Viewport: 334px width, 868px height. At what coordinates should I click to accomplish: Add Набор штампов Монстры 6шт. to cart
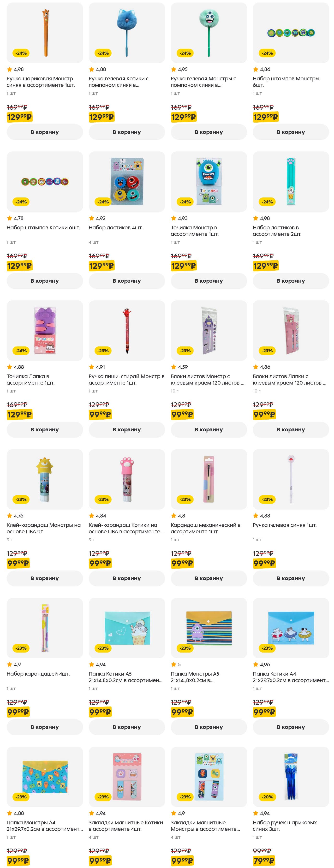[291, 132]
